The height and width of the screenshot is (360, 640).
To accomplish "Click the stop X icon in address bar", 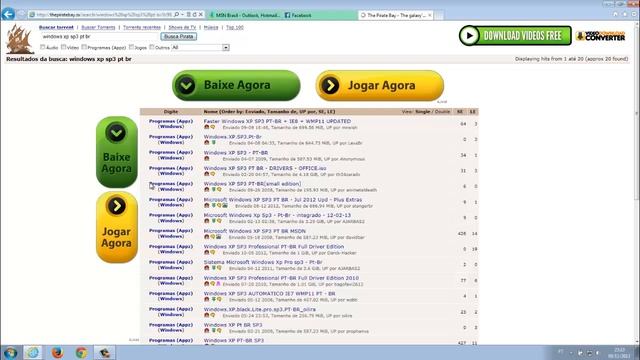I will (x=201, y=15).
